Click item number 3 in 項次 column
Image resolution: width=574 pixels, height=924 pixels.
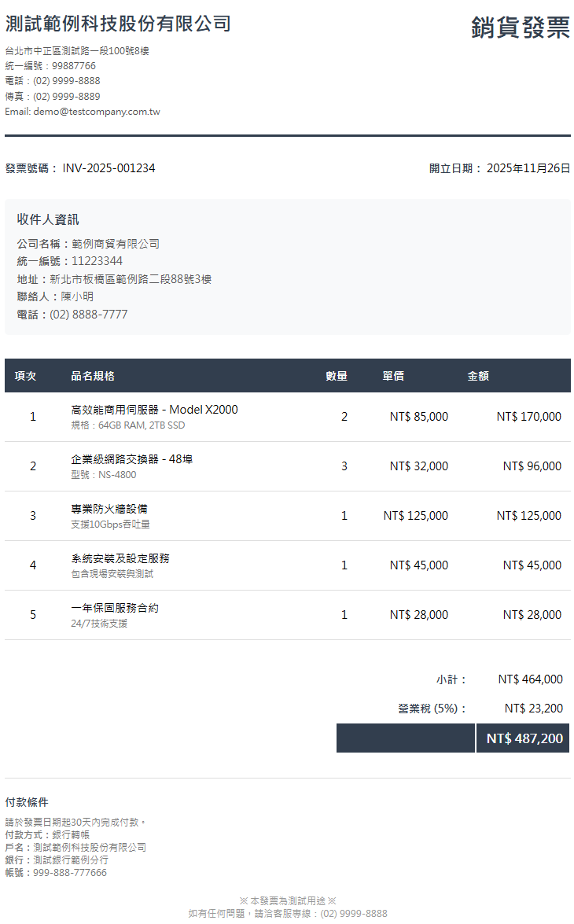click(x=33, y=516)
